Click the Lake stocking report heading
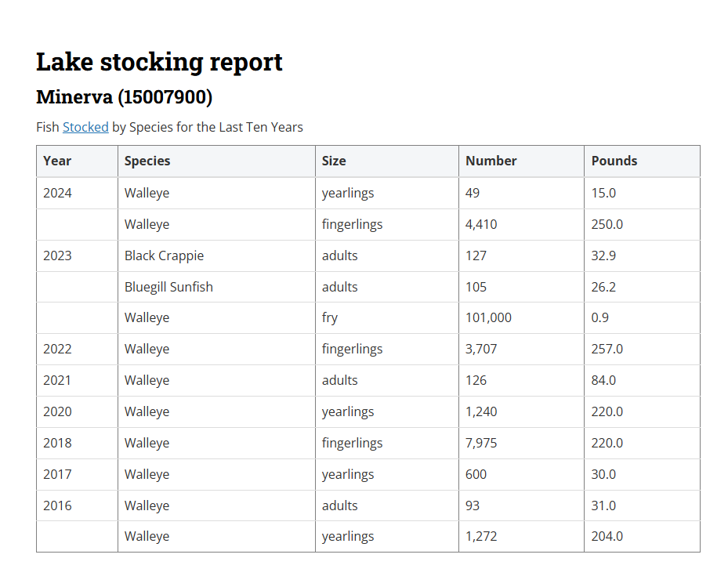This screenshot has height=587, width=728. pos(159,62)
